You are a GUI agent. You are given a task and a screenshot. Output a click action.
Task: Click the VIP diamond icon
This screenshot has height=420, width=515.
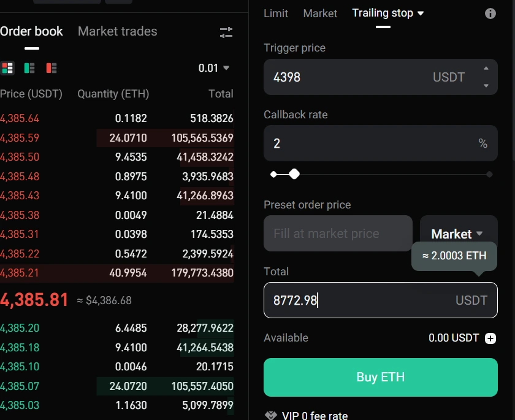(x=271, y=415)
